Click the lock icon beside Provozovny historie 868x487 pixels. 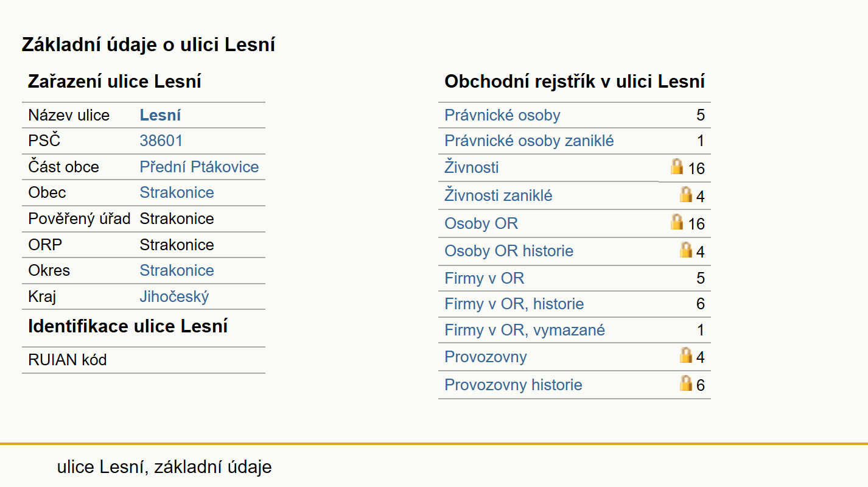click(685, 383)
